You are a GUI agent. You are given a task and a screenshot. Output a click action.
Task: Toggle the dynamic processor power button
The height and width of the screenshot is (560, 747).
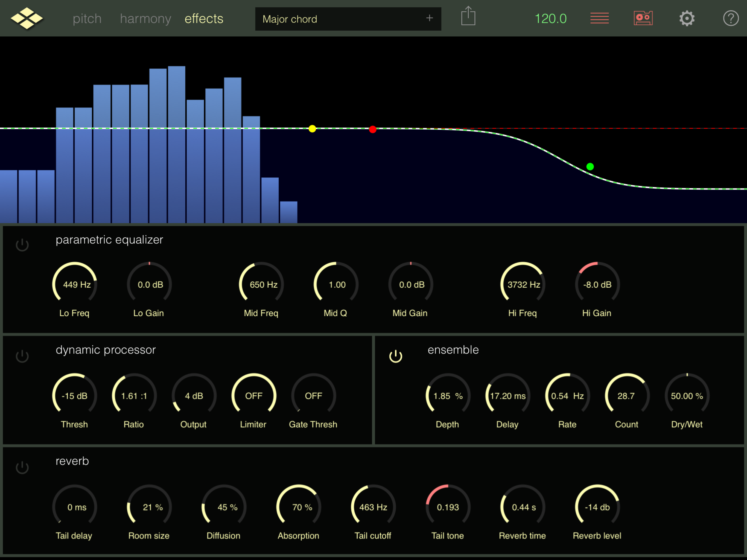click(22, 356)
